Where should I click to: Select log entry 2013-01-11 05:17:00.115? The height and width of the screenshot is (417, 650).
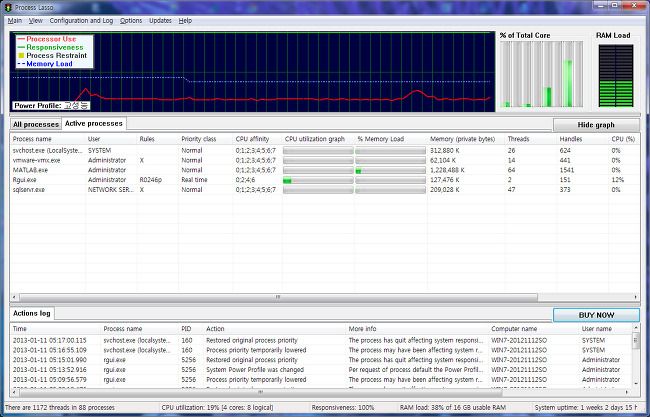[x=321, y=340]
